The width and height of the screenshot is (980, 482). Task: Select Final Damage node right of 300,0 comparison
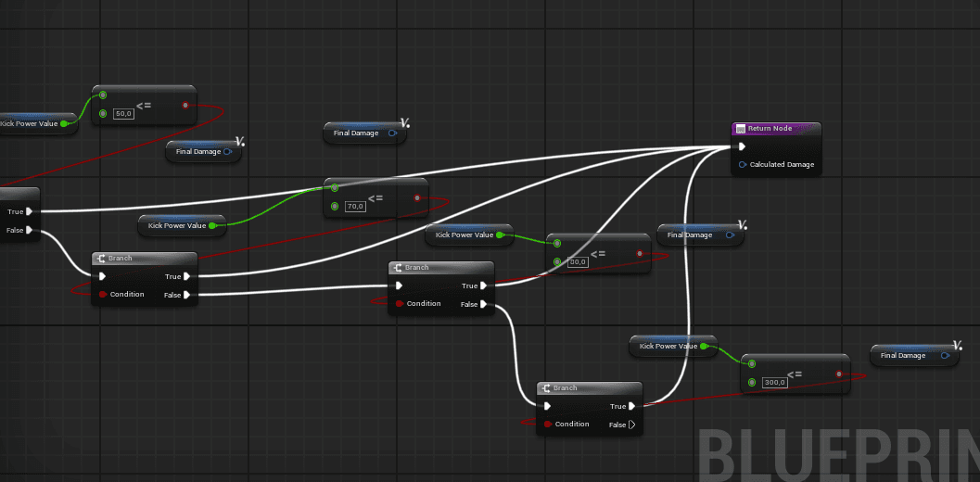coord(914,356)
